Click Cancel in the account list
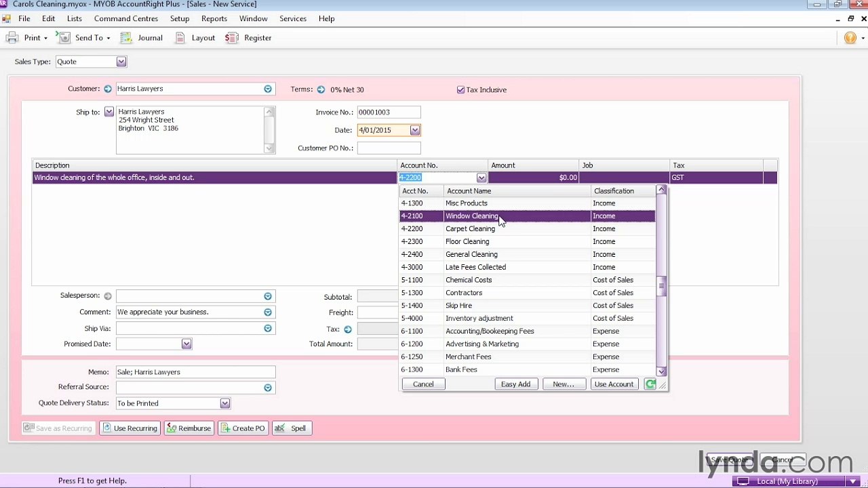The height and width of the screenshot is (488, 868). [x=423, y=384]
